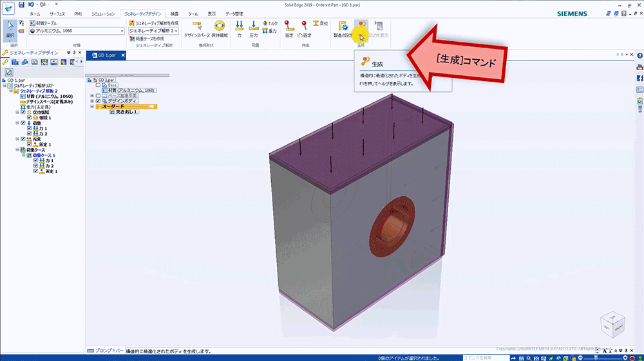Apply a 重力 gravity load in the ribbon

click(269, 31)
